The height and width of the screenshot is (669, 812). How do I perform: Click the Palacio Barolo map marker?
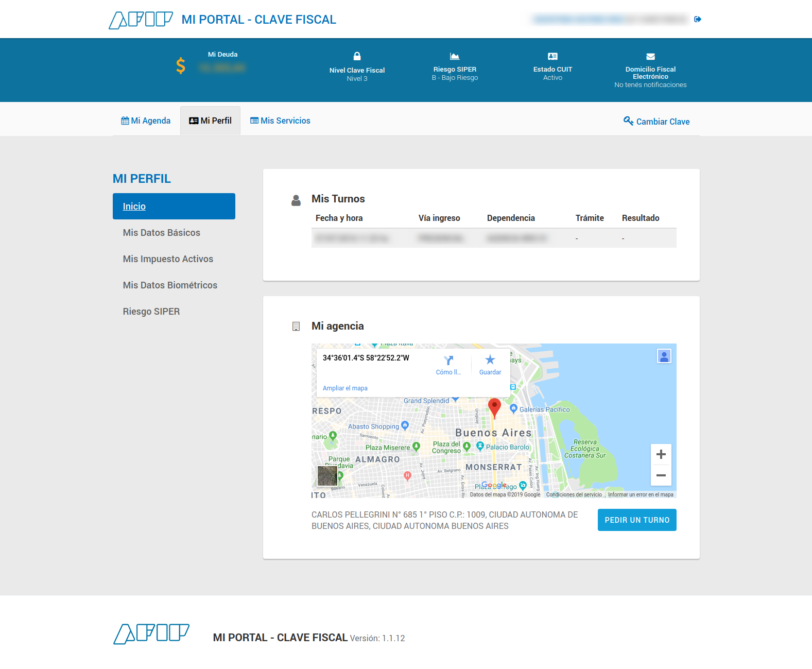[x=480, y=447]
